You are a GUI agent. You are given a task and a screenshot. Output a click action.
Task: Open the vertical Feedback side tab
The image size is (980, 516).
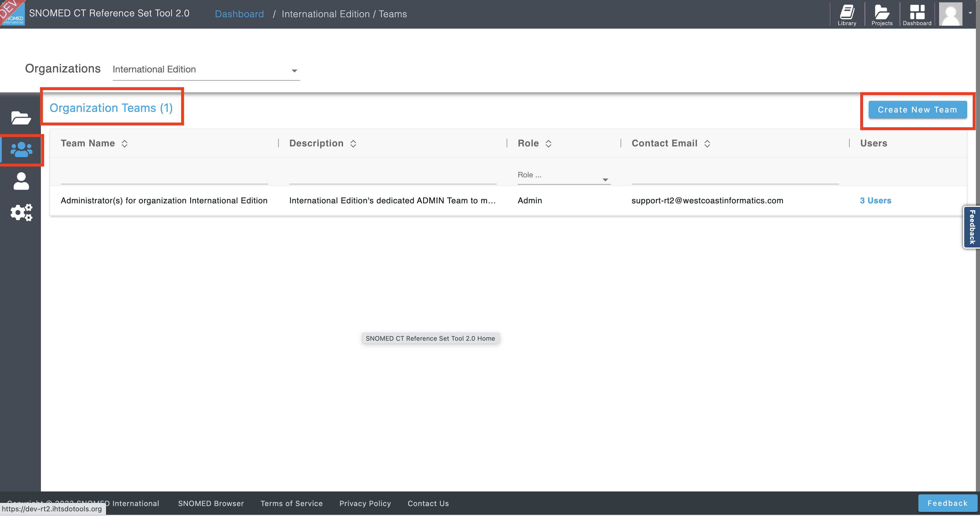[x=972, y=227]
